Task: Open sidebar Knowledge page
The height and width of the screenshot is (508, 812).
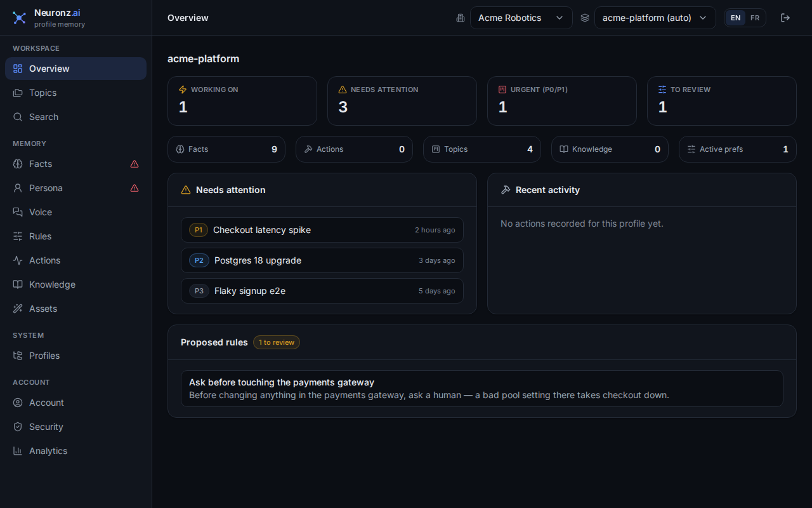Action: pos(75,284)
